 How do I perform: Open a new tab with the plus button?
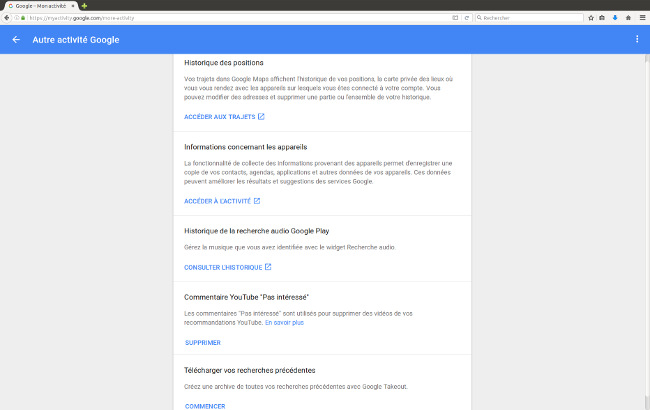(84, 5)
